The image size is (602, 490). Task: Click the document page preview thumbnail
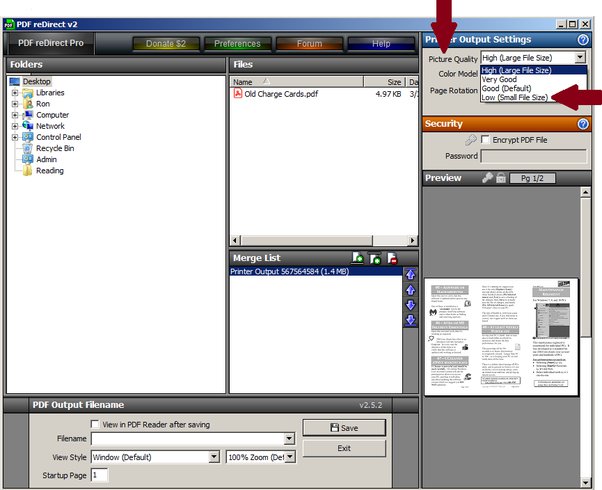(501, 337)
